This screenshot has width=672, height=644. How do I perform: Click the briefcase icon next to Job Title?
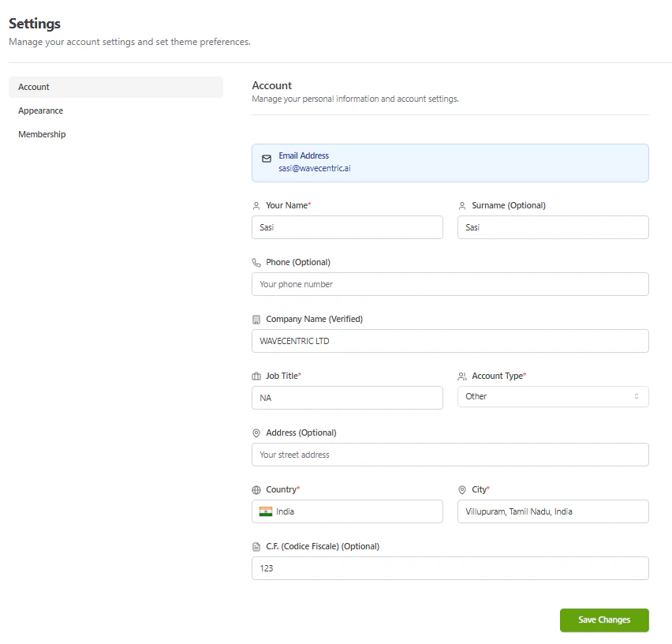point(256,376)
